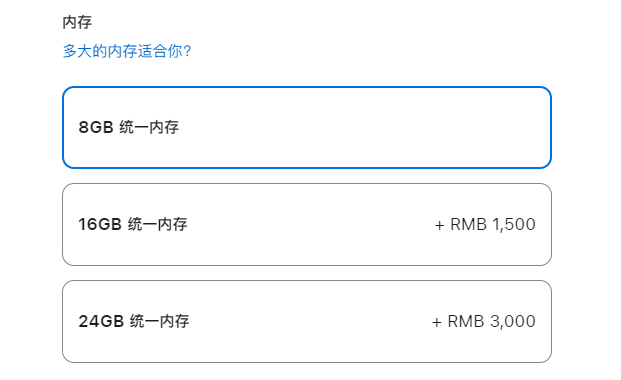Viewport: 621px width, 380px height.
Task: Click the 内存 section heading
Action: [x=77, y=22]
